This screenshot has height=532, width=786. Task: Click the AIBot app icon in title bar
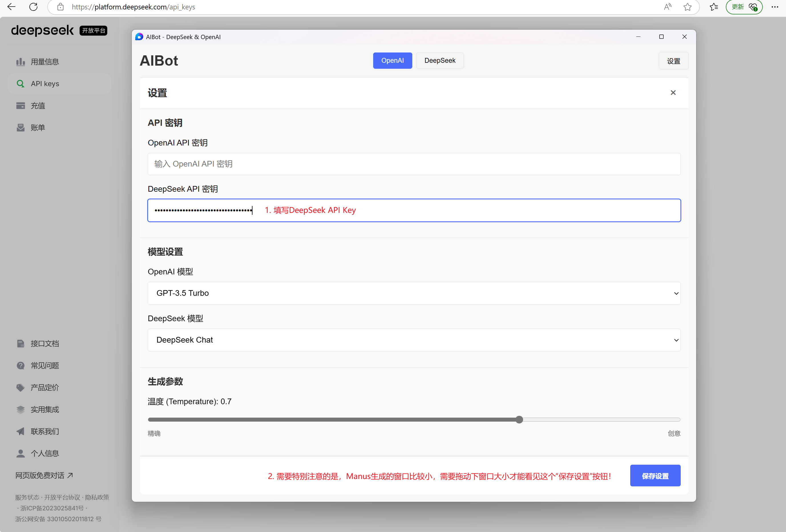tap(139, 37)
